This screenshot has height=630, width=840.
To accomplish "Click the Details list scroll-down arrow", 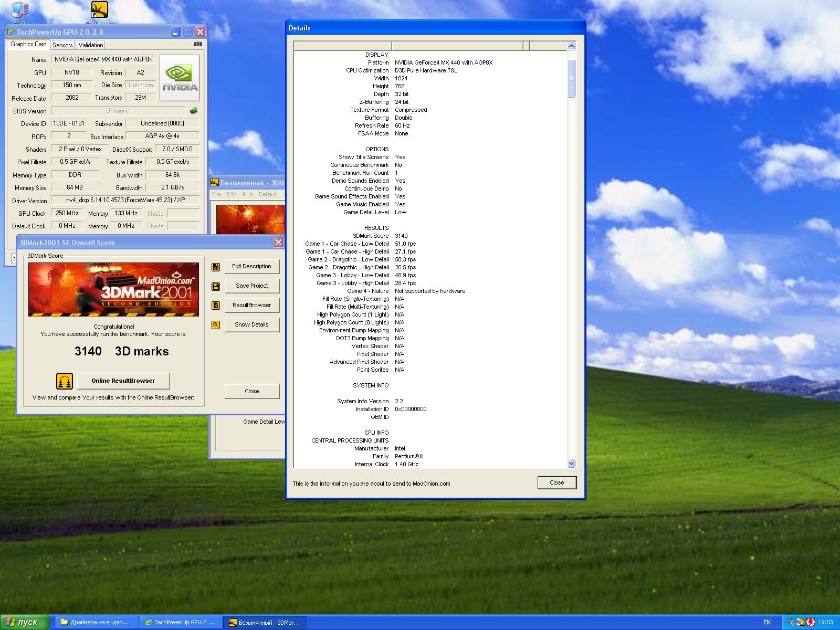I will 572,464.
